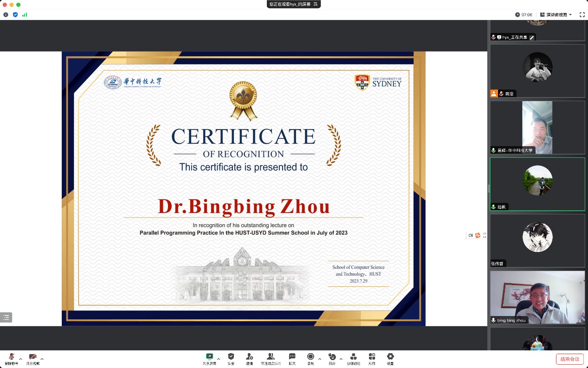This screenshot has height=368, width=588.
Task: Unmute the microphone in the meeting toolbar
Action: [x=12, y=357]
